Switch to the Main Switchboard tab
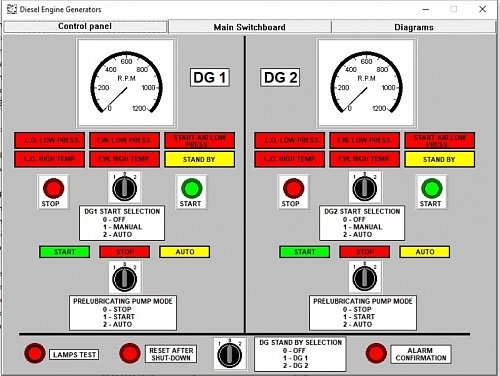Viewport: 500px width, 376px height. pos(249,27)
